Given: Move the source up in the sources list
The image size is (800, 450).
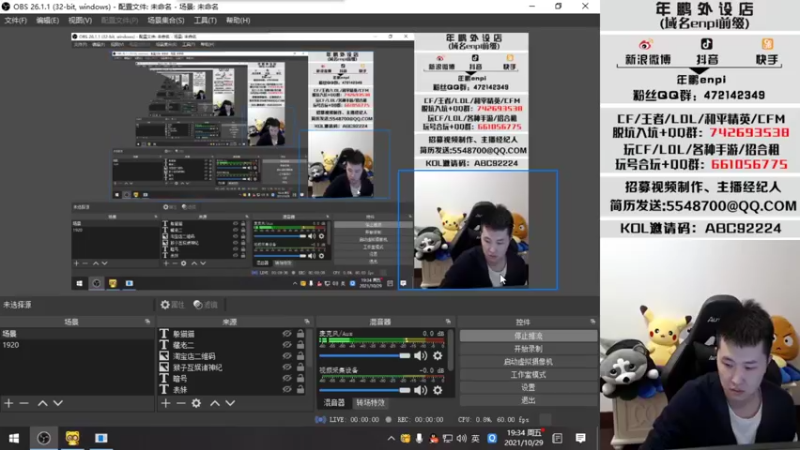Looking at the screenshot, I should (215, 403).
